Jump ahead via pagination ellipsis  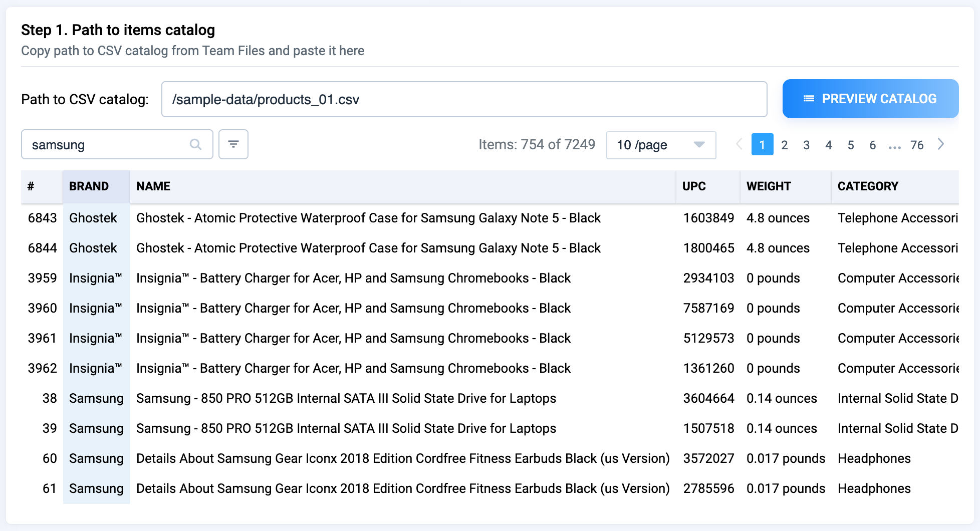[x=894, y=145]
